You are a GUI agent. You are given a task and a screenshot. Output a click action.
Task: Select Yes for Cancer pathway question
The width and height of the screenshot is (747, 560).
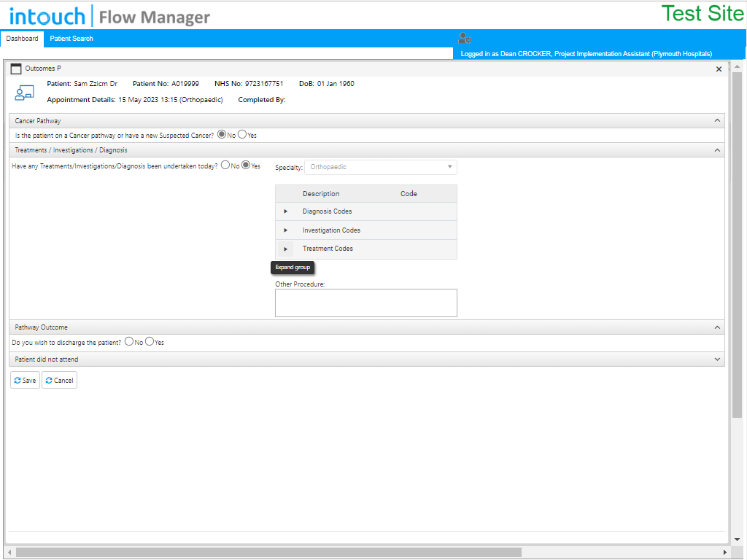point(242,134)
